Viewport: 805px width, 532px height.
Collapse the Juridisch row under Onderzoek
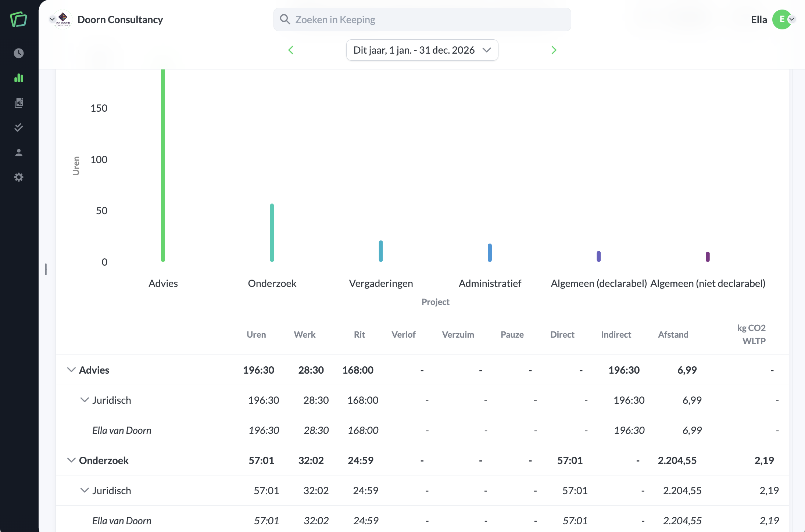(x=85, y=490)
